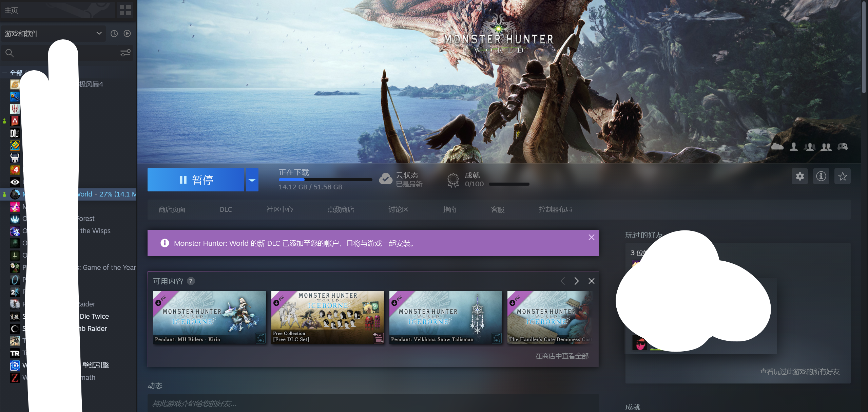Click the library search magnifier icon
The height and width of the screenshot is (412, 868).
(9, 53)
